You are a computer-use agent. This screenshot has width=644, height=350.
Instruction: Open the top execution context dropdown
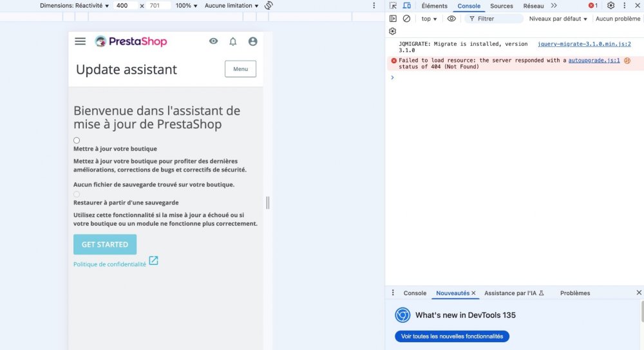coord(429,19)
